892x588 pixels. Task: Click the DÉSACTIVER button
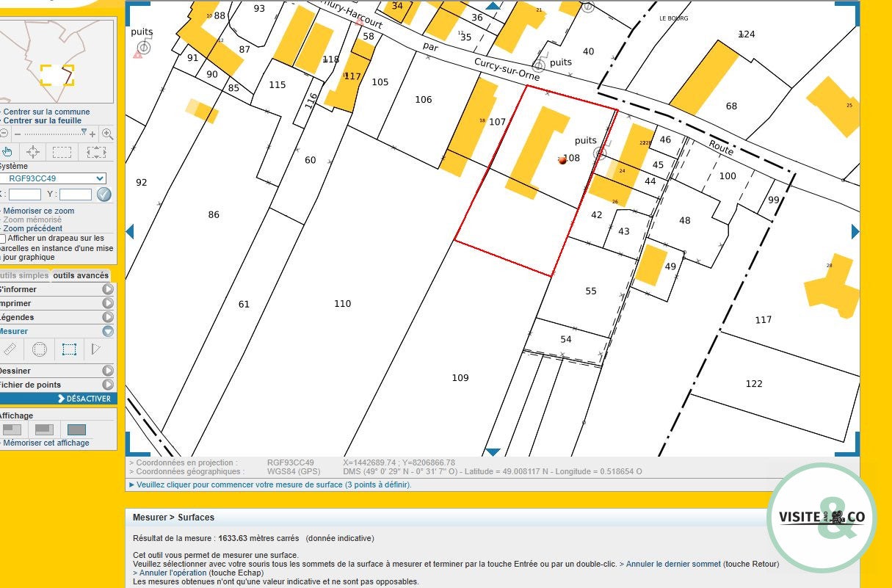point(84,399)
